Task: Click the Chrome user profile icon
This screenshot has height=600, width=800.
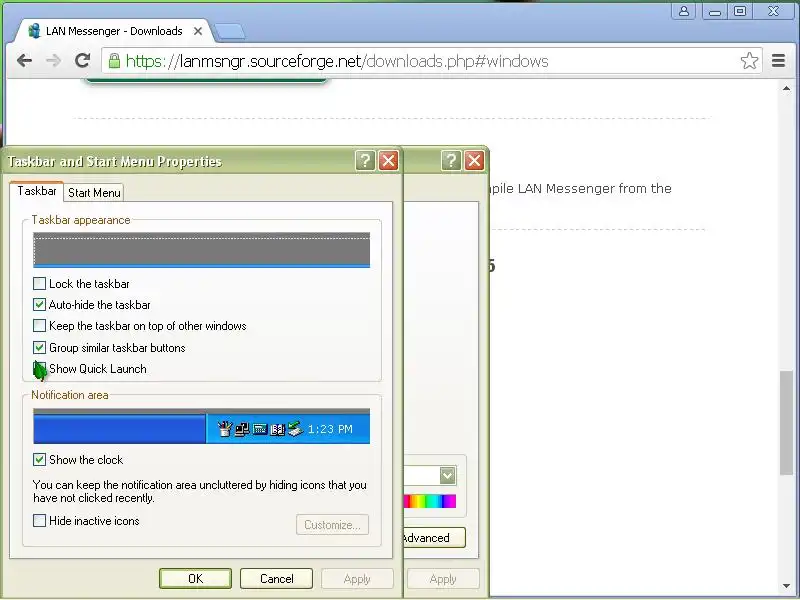Action: tap(684, 11)
